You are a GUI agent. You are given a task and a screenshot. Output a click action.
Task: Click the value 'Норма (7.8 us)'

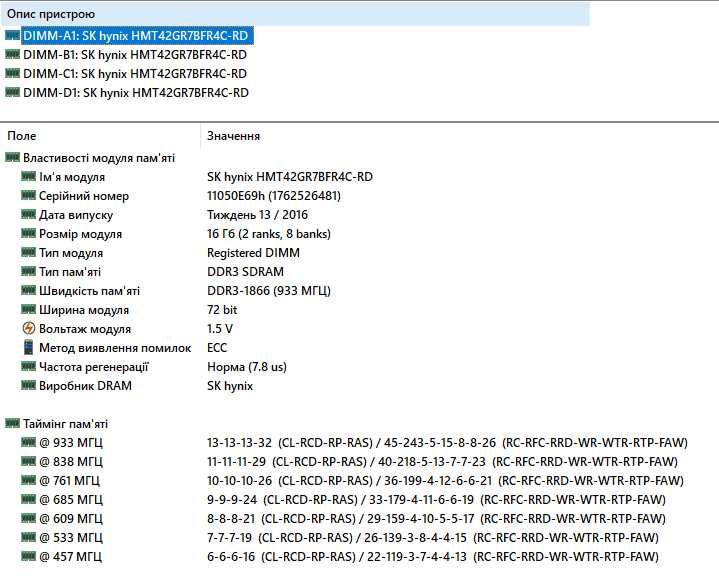pos(247,367)
